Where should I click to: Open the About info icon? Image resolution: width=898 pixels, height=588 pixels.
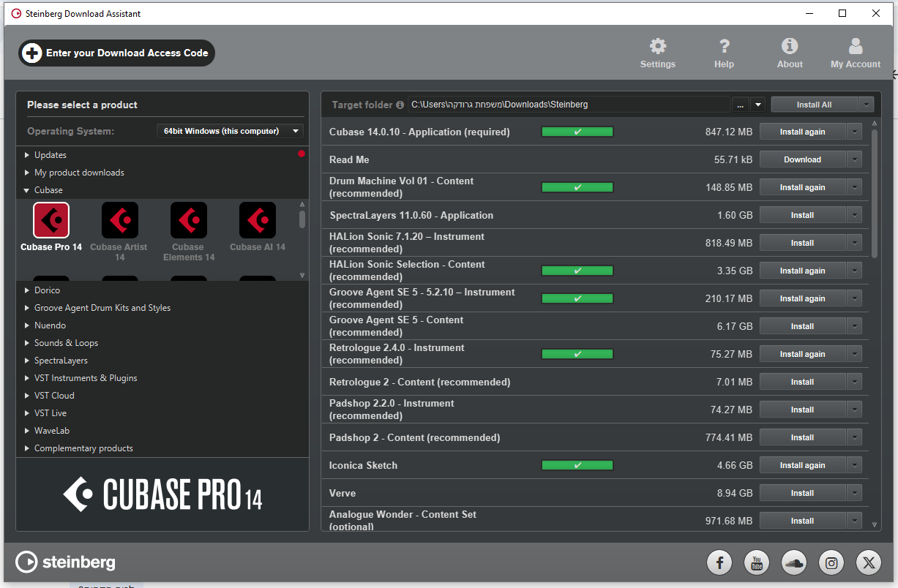(790, 47)
